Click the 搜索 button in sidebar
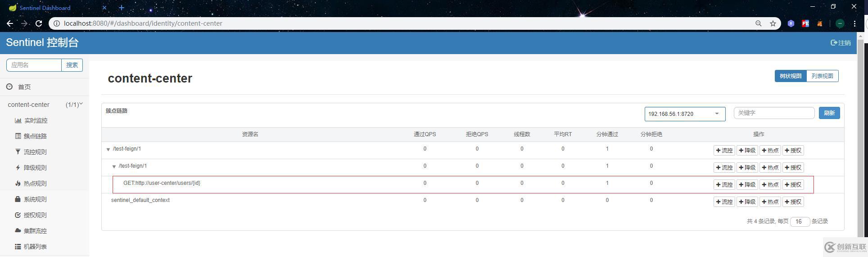868x257 pixels. [72, 65]
